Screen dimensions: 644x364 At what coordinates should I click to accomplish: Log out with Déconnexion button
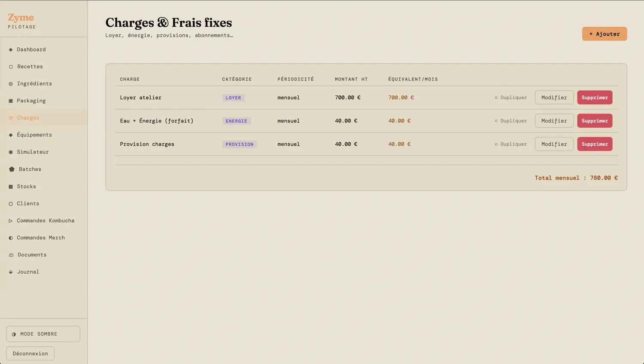[x=30, y=354]
